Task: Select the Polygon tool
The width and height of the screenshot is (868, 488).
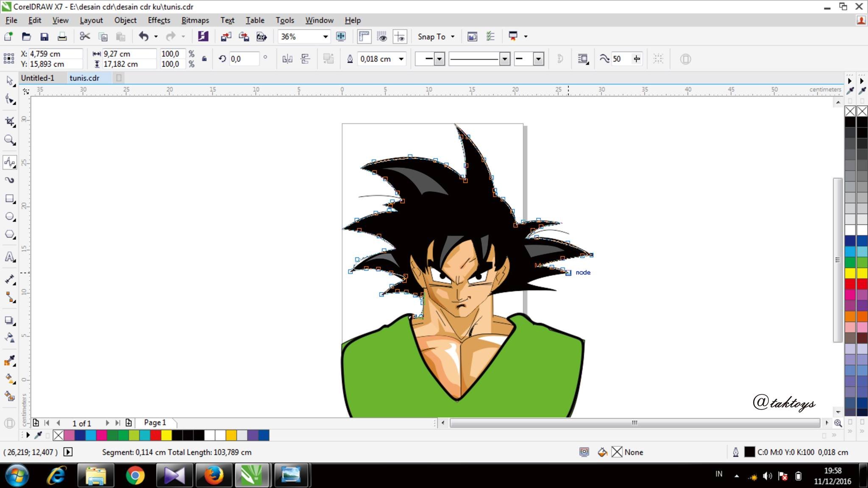Action: coord(9,234)
